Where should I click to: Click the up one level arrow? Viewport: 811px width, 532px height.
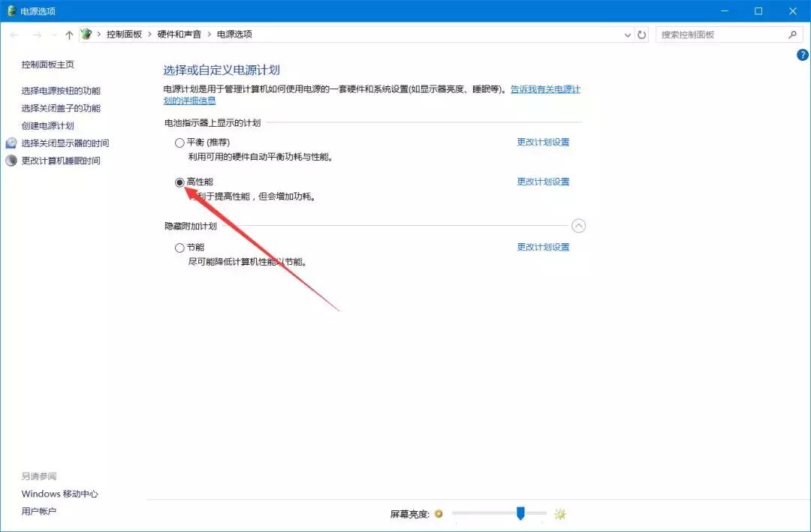(x=69, y=35)
